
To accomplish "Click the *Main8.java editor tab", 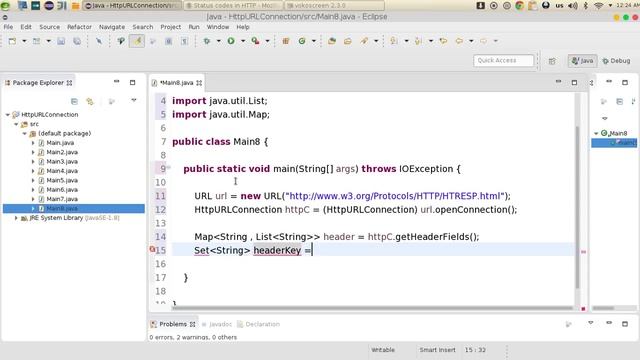I will point(176,83).
